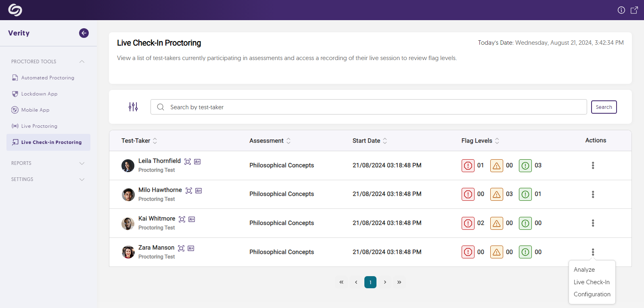Click Leila Thornfield's orange warning flag icon

[x=497, y=166]
